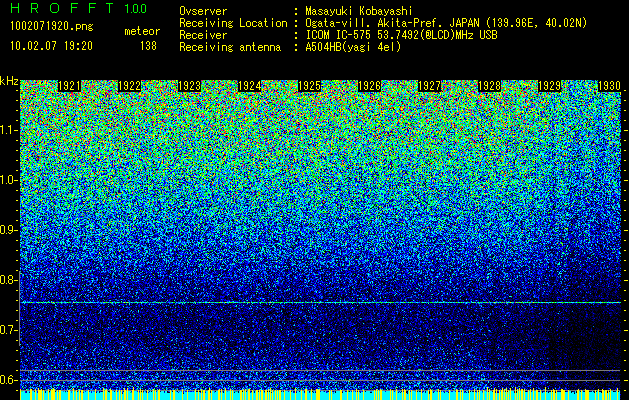Click the Receiving antenna field label
This screenshot has height=400, width=629.
coord(230,47)
